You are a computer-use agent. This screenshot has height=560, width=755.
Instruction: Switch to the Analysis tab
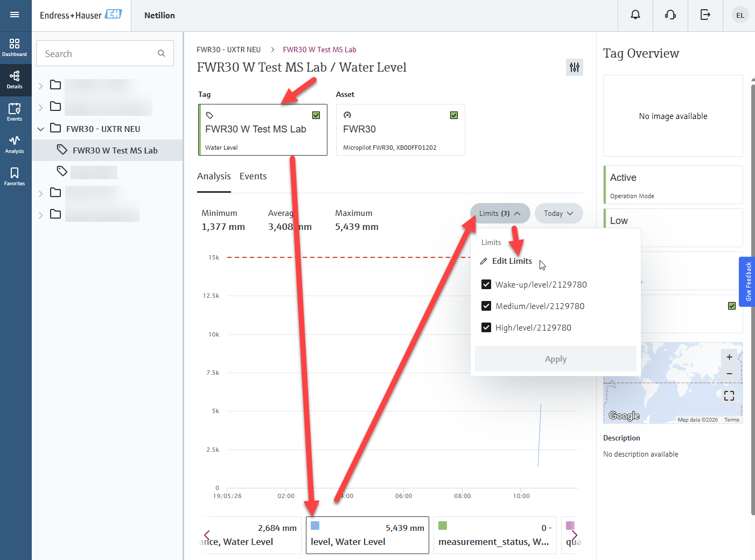pos(214,177)
